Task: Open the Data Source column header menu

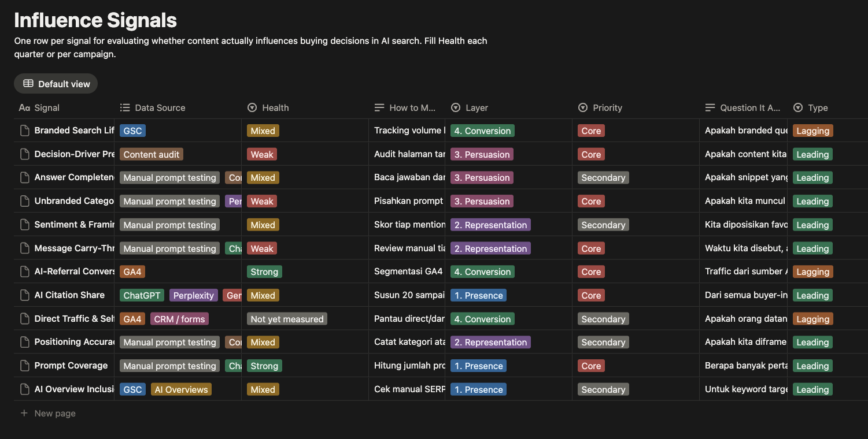Action: [178, 107]
